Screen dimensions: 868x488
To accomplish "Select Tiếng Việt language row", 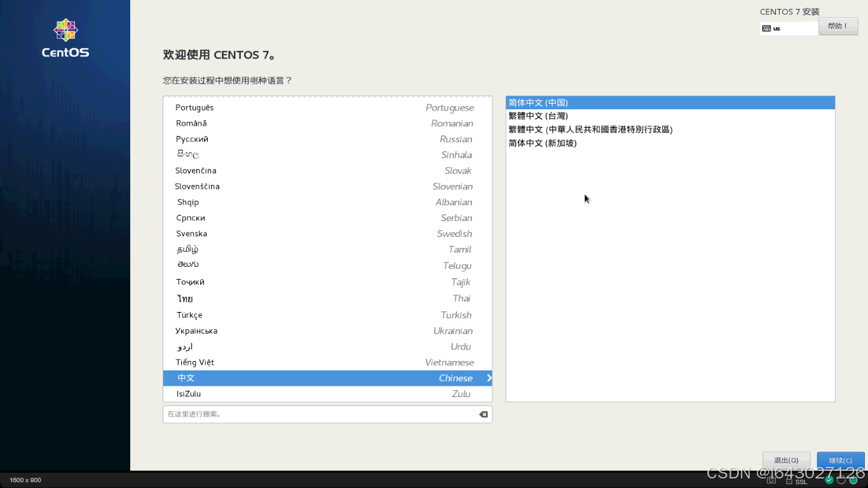I will [x=327, y=362].
